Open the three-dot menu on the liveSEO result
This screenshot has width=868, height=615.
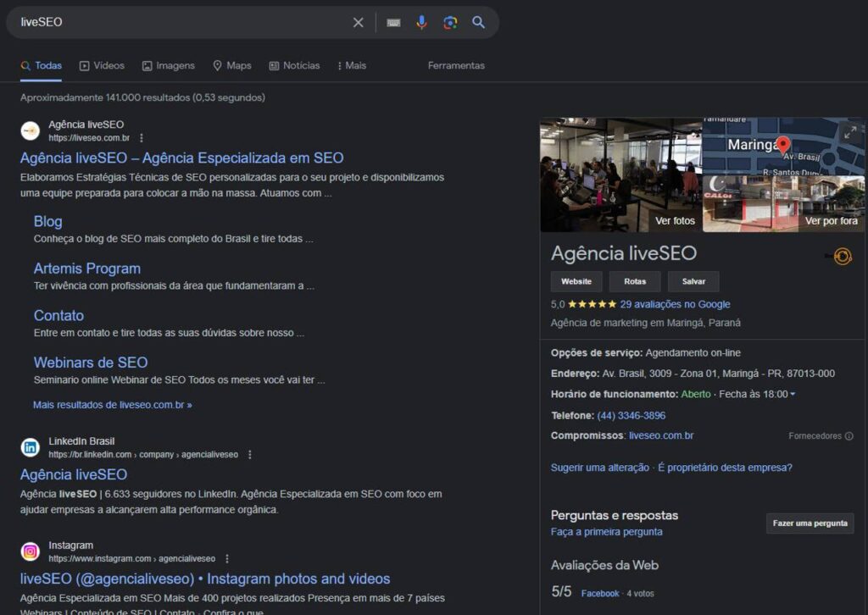(141, 138)
